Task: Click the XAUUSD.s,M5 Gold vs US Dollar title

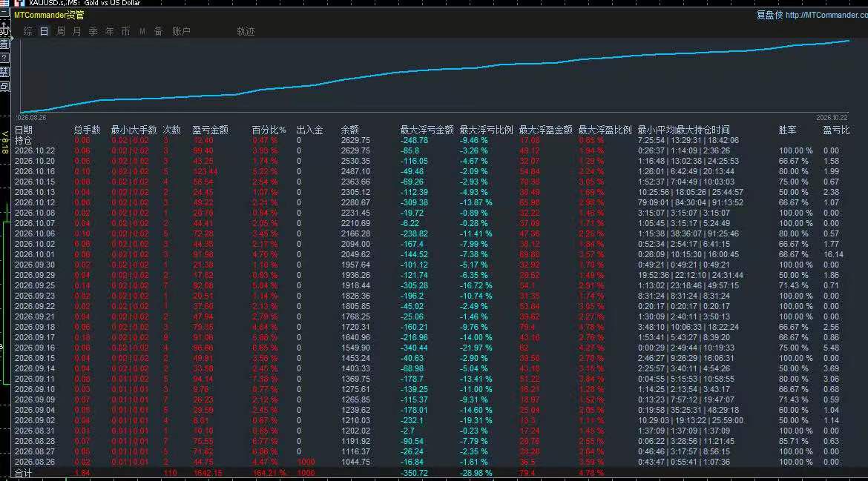Action: point(85,3)
